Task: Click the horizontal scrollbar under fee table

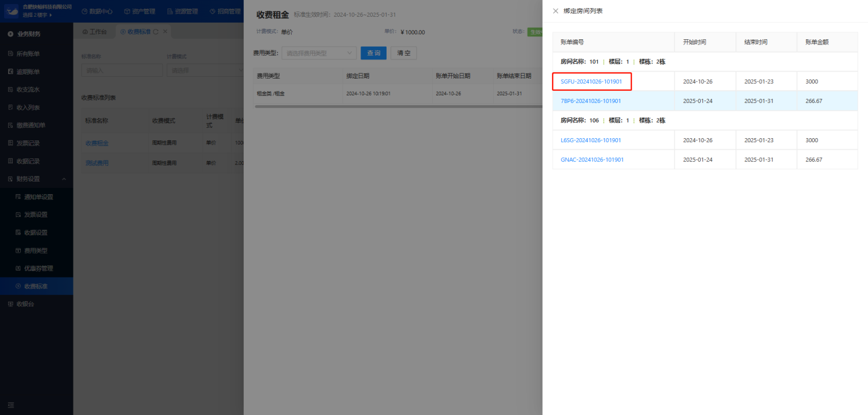Action: point(398,106)
